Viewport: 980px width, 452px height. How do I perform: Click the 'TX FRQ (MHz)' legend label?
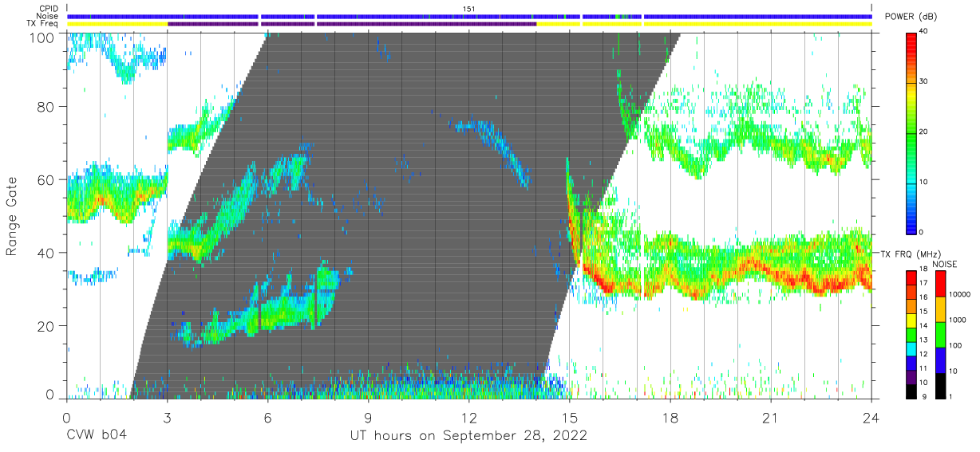[x=910, y=254]
